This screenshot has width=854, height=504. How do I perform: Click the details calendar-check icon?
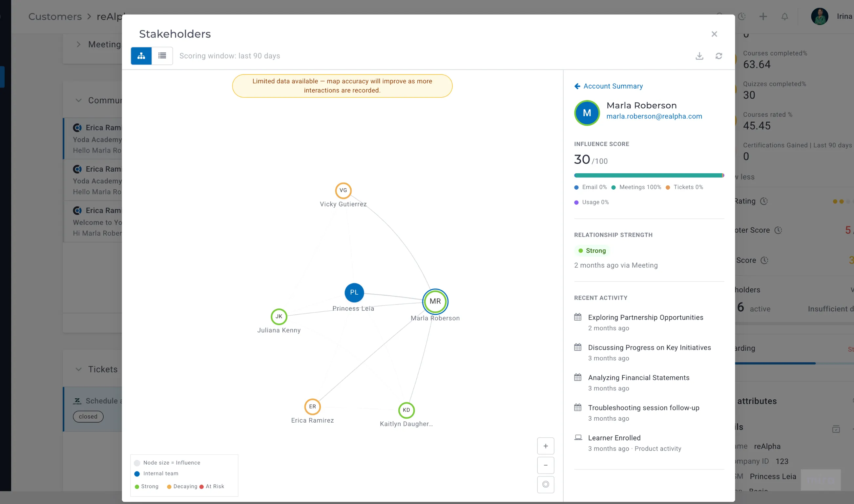[836, 429]
